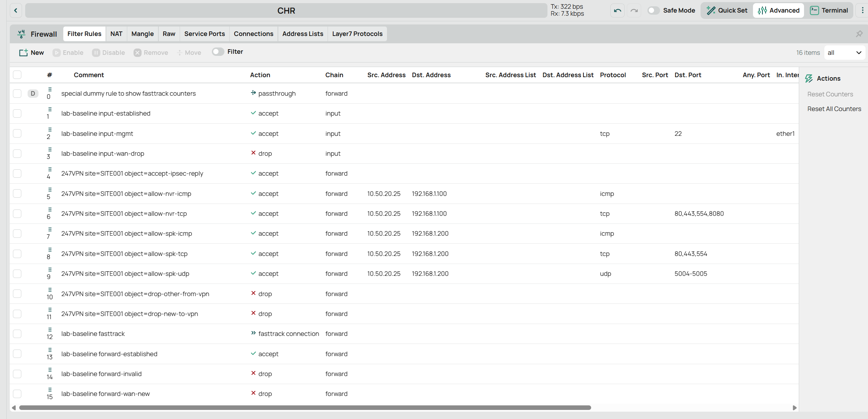Screen dimensions: 868x419
Task: Click the ether1 interface cell
Action: click(785, 134)
